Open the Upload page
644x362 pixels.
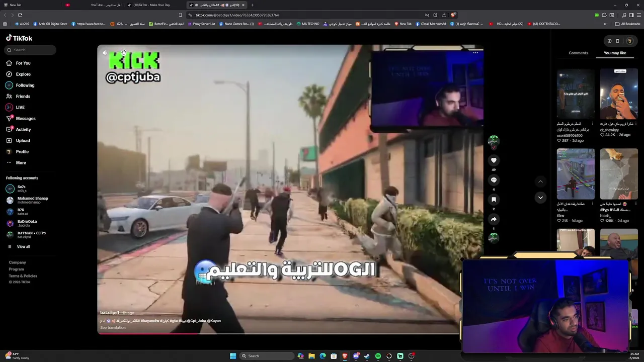(18, 141)
